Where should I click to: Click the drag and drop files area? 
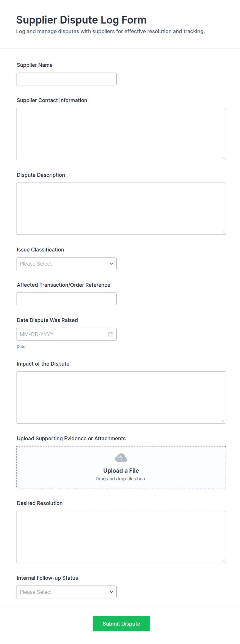(x=121, y=479)
